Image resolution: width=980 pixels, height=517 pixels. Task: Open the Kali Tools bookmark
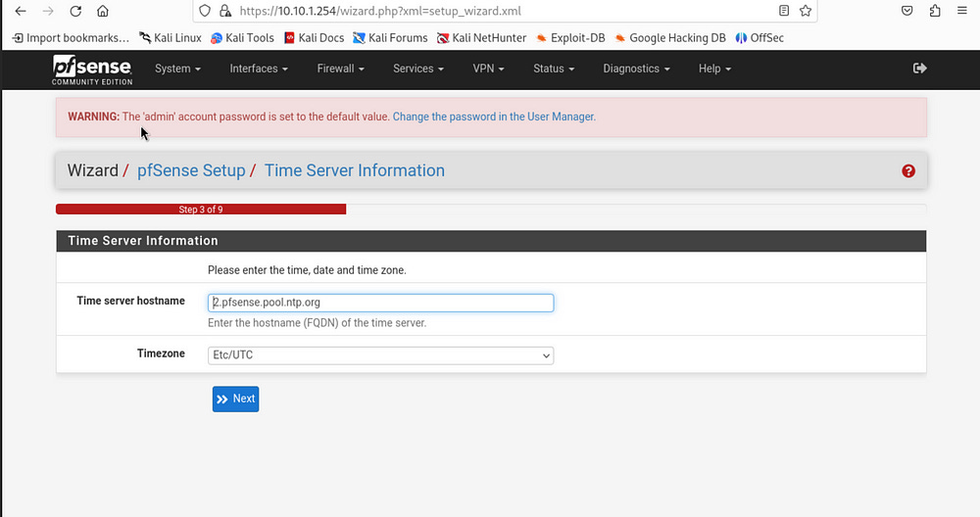[242, 38]
